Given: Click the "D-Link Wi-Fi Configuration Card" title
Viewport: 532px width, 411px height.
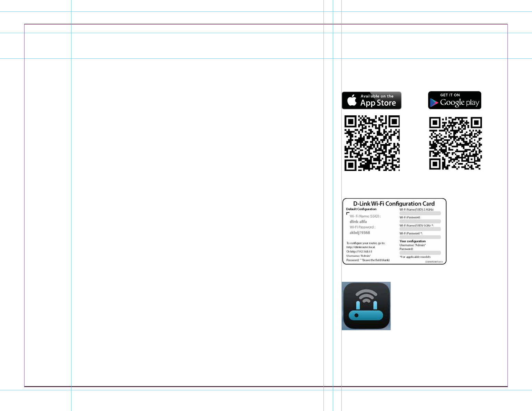Looking at the screenshot, I should pos(394,204).
